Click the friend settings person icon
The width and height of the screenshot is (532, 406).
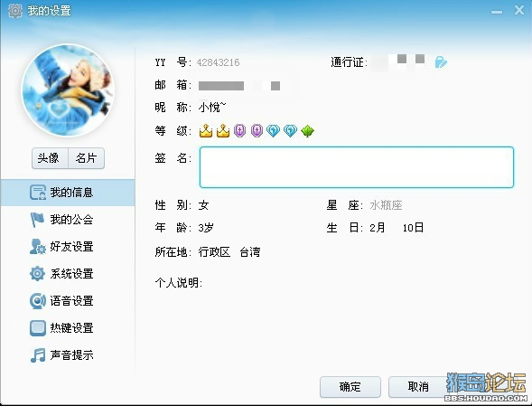(37, 247)
